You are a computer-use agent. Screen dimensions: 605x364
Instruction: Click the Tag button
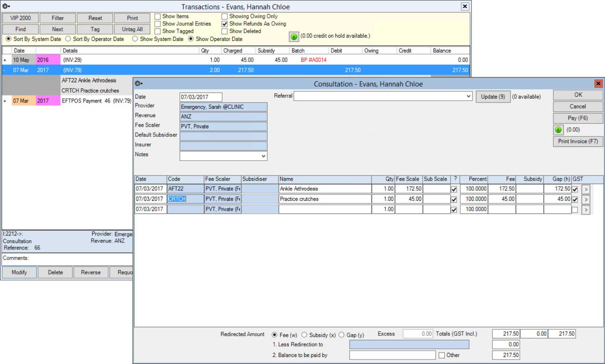pos(95,29)
